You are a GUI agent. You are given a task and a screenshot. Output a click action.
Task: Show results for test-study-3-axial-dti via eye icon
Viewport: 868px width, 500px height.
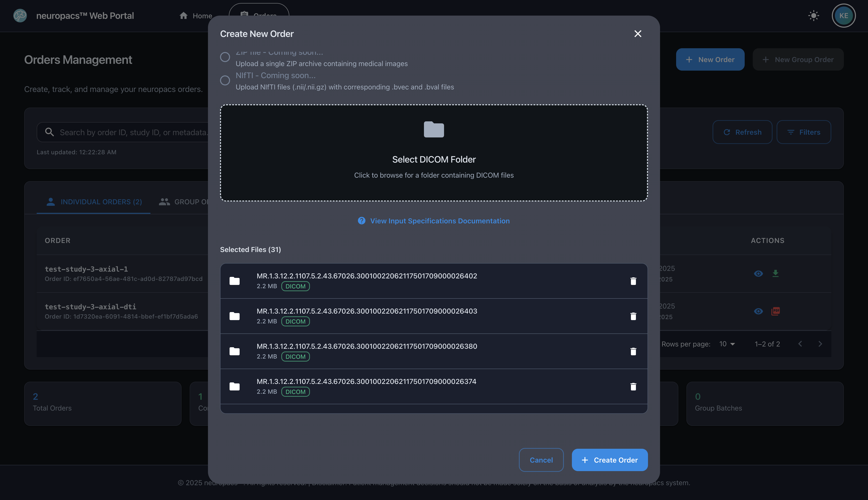(x=759, y=311)
